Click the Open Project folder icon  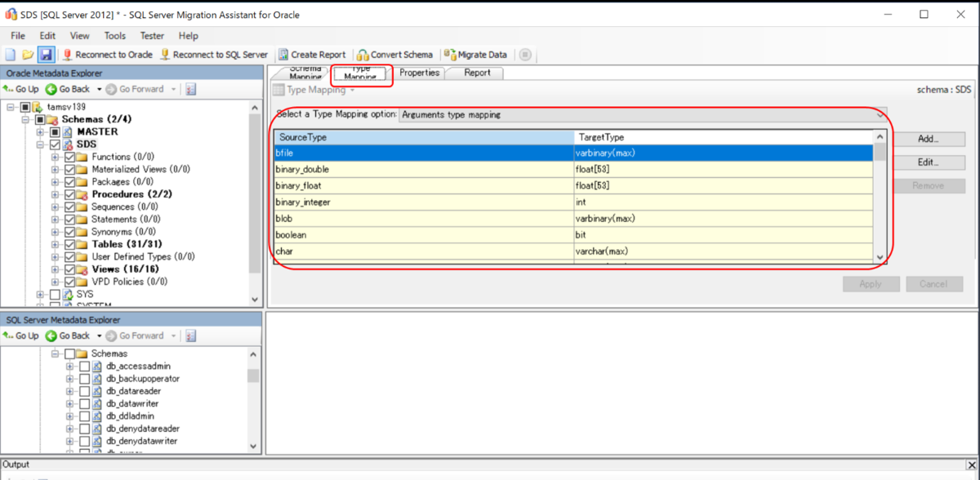pyautogui.click(x=28, y=55)
